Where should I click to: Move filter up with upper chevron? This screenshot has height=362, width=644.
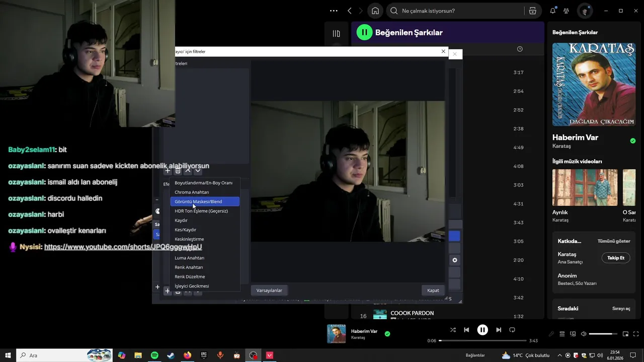click(188, 171)
